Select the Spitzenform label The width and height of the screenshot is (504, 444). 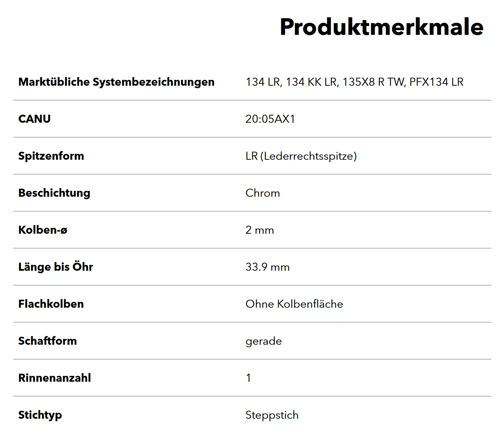(51, 156)
